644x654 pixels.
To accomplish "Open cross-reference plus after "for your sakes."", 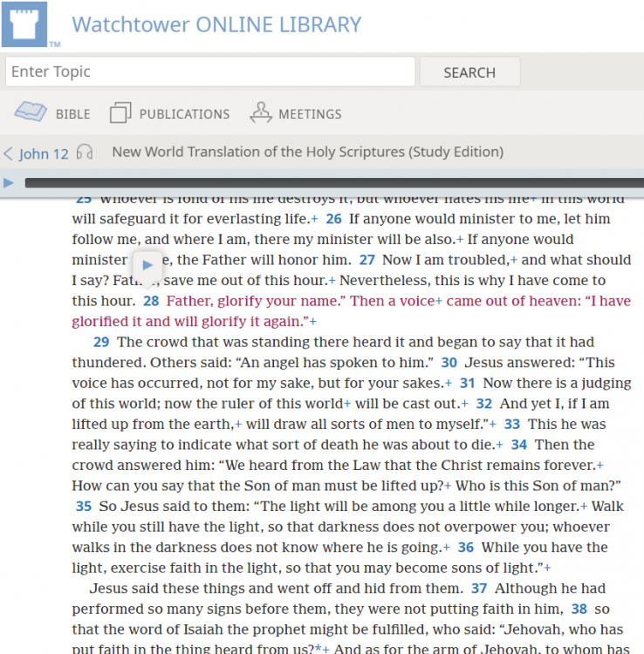I will (x=449, y=383).
